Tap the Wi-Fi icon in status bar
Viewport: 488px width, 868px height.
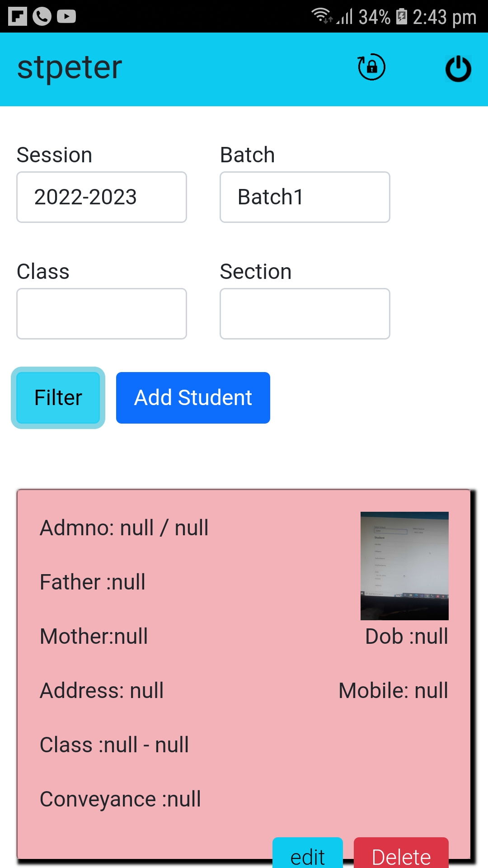(x=320, y=16)
